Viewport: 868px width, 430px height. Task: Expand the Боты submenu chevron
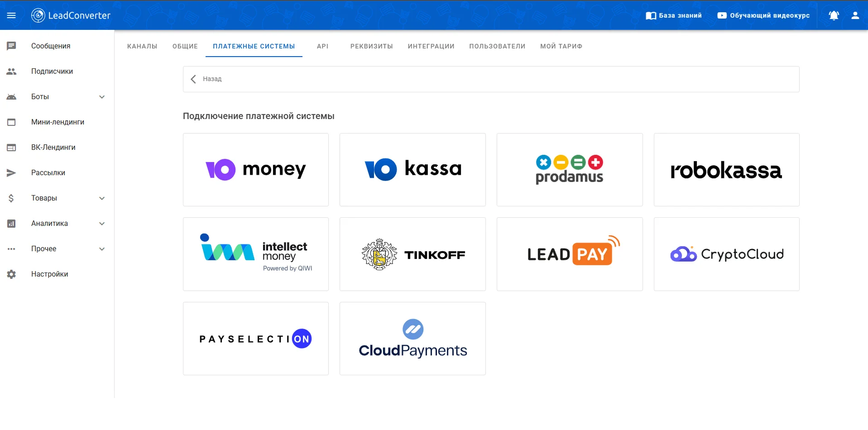pos(102,97)
